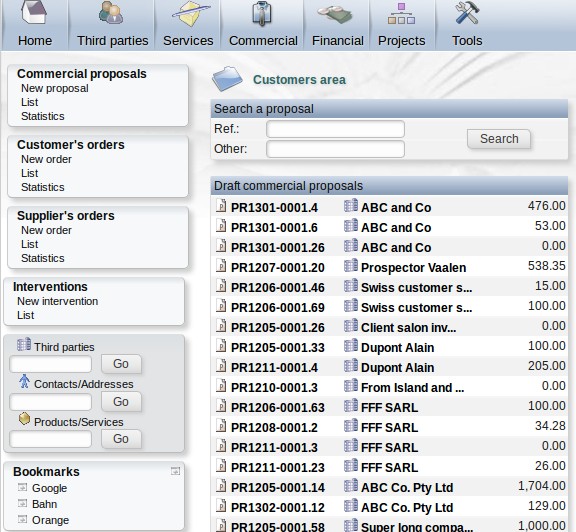Click New order under Supplier's orders
This screenshot has height=532, width=576.
46,230
